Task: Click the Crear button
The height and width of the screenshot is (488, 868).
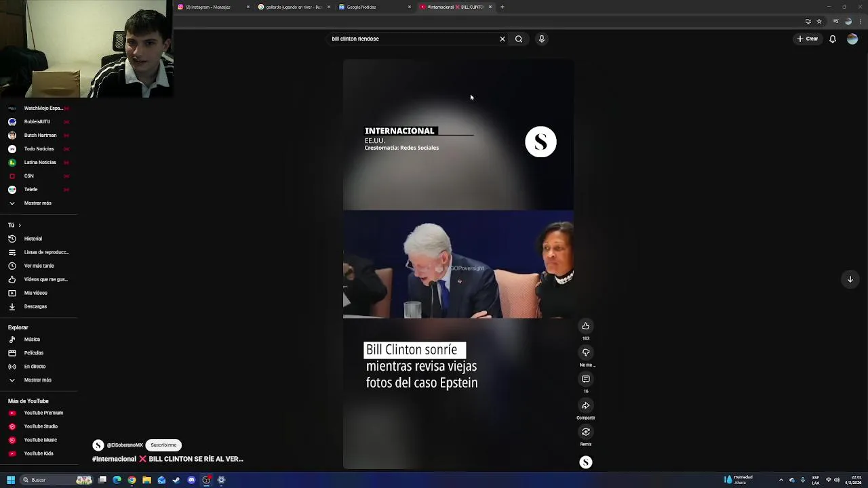Action: [x=808, y=39]
